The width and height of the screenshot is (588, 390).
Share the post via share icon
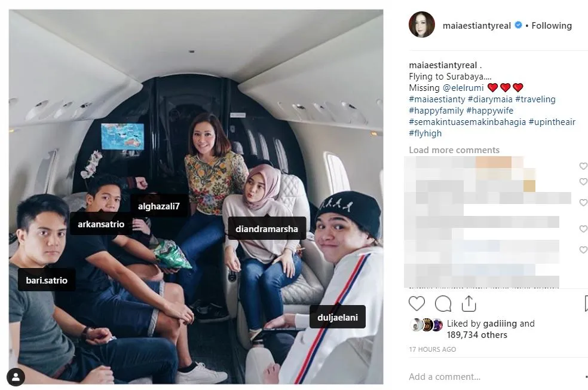point(468,304)
